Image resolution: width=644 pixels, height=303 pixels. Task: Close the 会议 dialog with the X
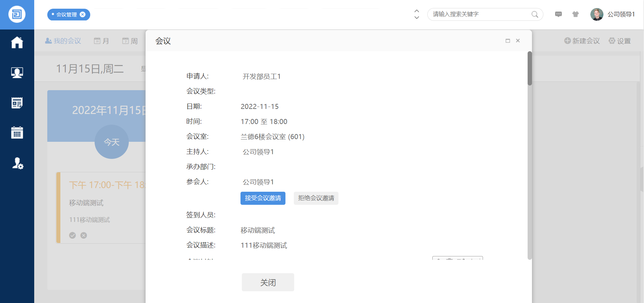(x=518, y=41)
